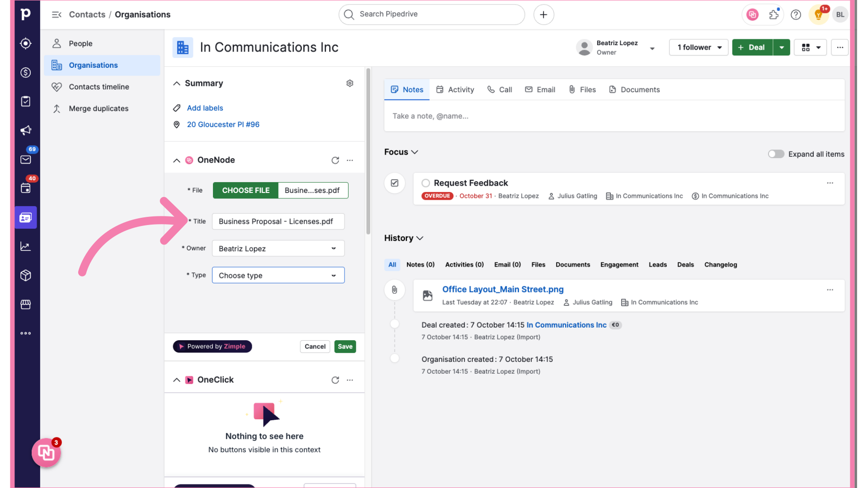868x488 pixels.
Task: Open the help question mark icon
Action: click(796, 14)
